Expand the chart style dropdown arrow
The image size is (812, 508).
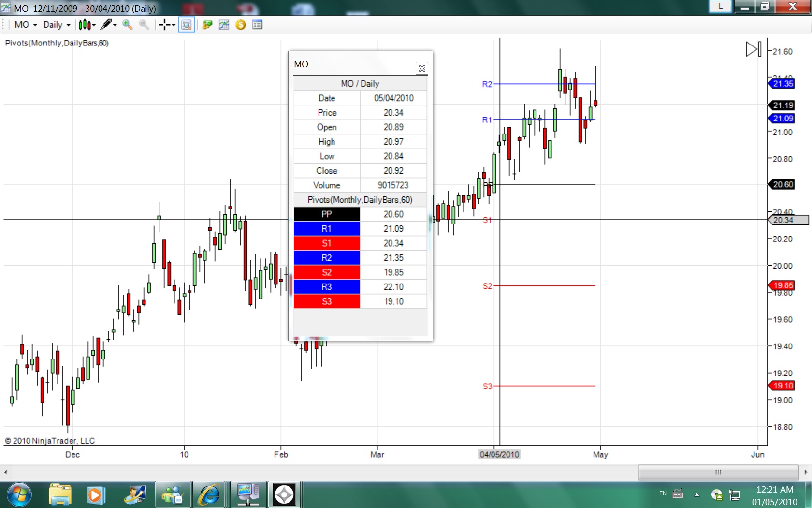(93, 25)
